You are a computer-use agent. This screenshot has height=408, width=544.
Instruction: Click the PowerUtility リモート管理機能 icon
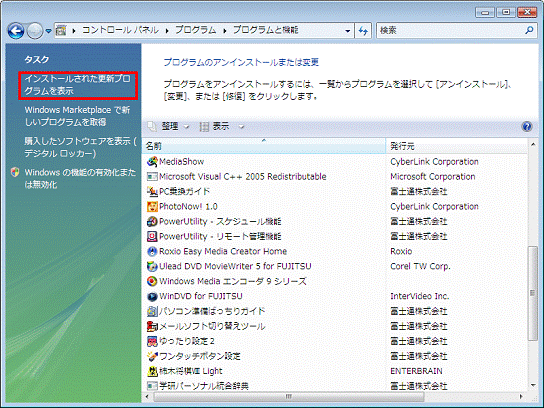point(152,236)
